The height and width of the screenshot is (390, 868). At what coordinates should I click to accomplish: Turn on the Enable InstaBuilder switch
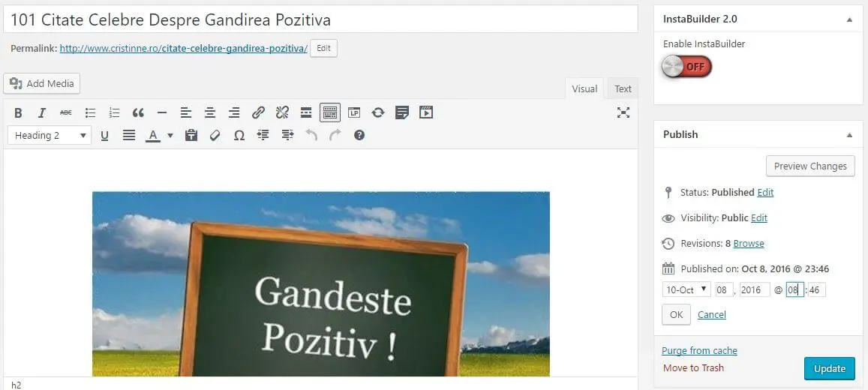pyautogui.click(x=686, y=67)
